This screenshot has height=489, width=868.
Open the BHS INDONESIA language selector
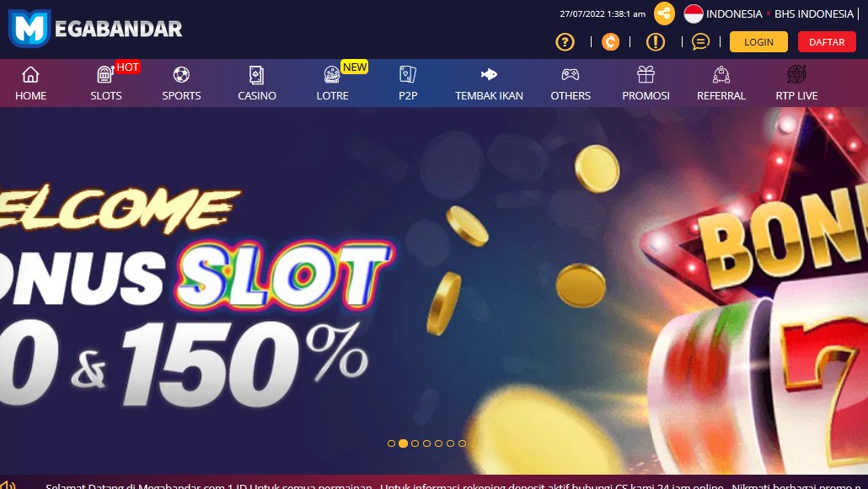pyautogui.click(x=814, y=13)
